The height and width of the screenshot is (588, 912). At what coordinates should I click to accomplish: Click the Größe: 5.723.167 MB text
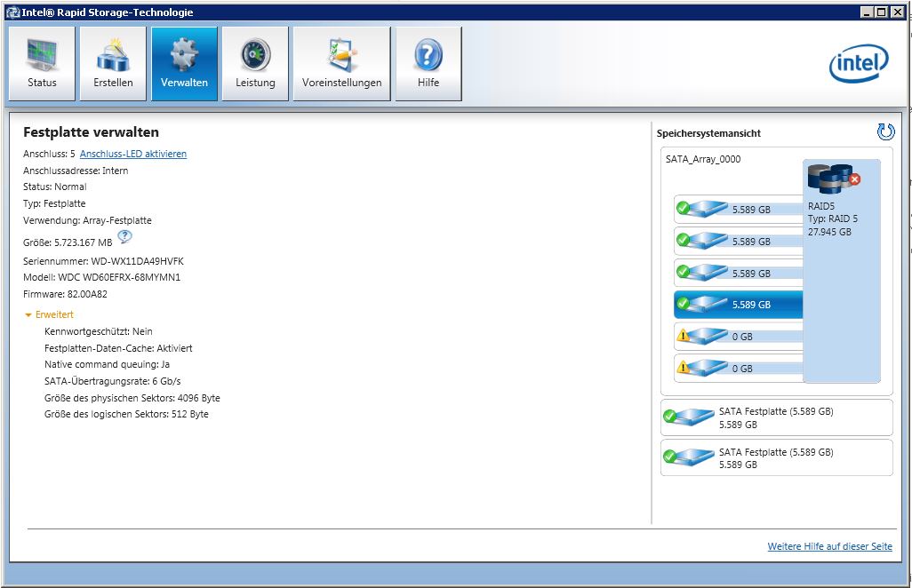[x=68, y=242]
